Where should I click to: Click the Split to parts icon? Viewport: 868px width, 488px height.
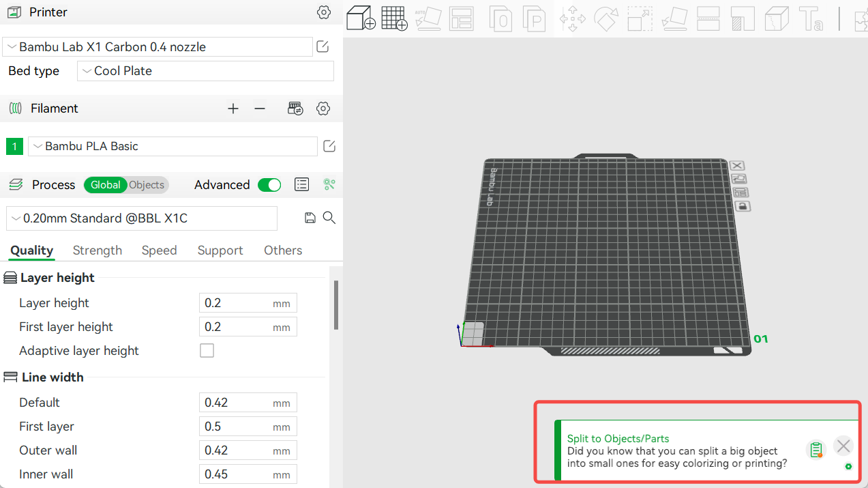(x=535, y=18)
